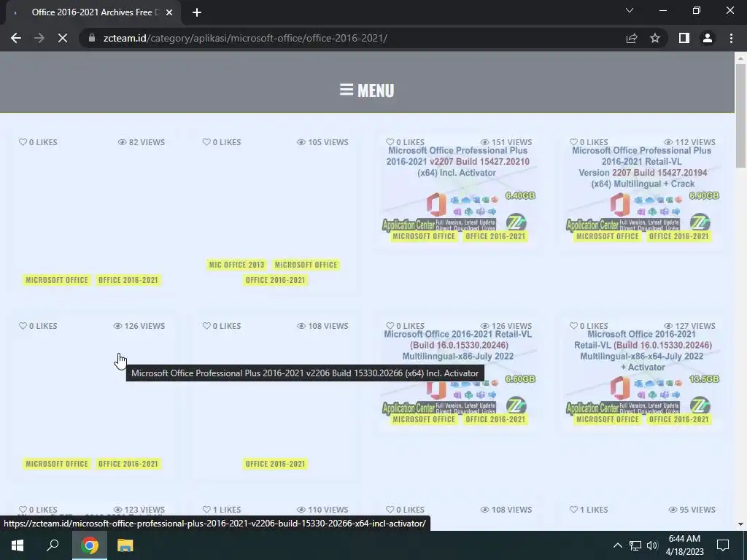Open the Retail-VL 15427.20194 Multilingual + Crack thumbnail
The width and height of the screenshot is (747, 560).
tap(642, 190)
